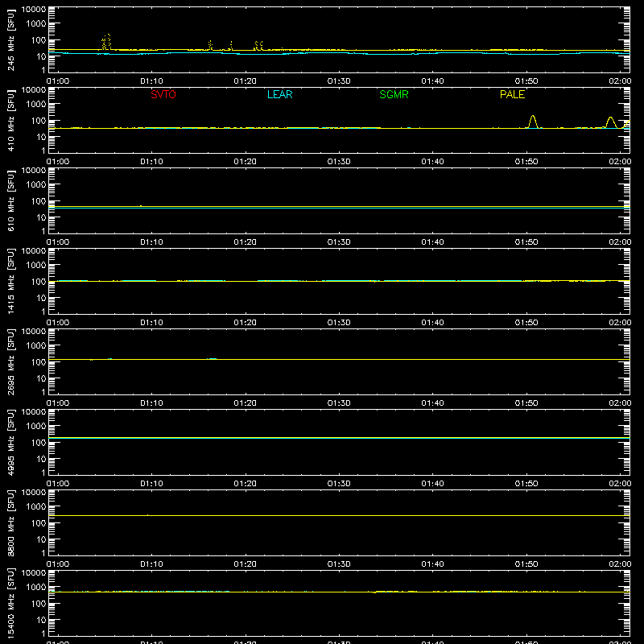Click the yellow peak near 01:59 at 410 MHz

point(611,122)
